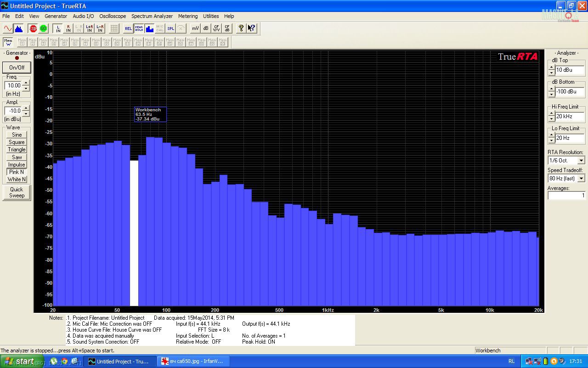Viewport: 588px width, 368px height.
Task: Switch units with the dB icon
Action: click(x=206, y=29)
